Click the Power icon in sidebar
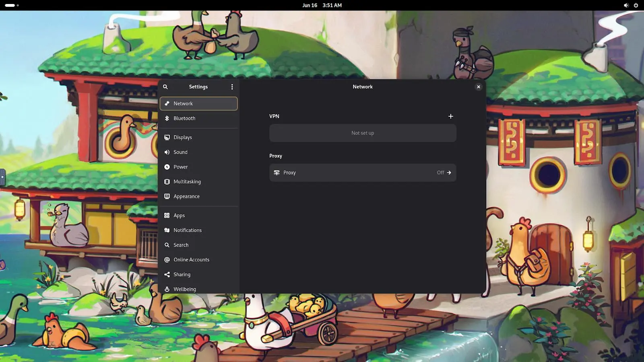644x362 pixels. click(167, 167)
